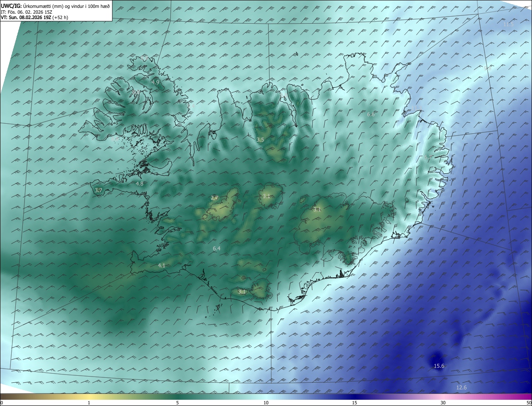Click the 2.7 value on the map
The height and width of the screenshot is (406, 532).
[x=214, y=198]
